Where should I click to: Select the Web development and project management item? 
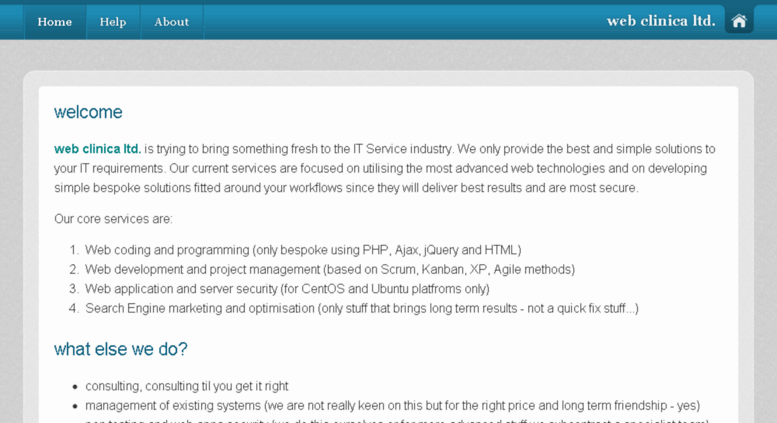(x=330, y=269)
